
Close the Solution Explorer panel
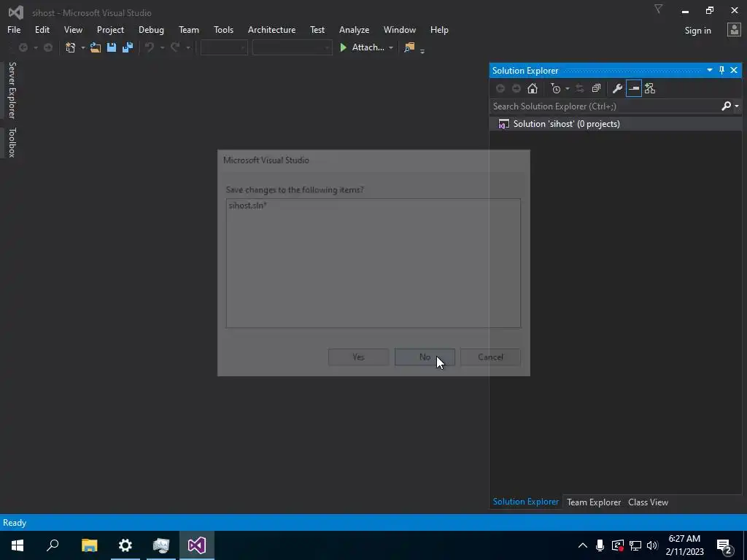(734, 70)
